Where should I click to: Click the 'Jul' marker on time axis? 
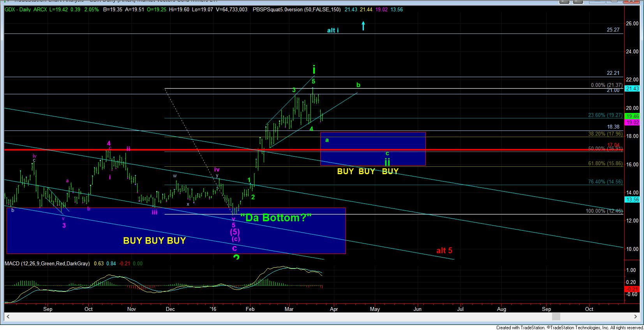(461, 309)
